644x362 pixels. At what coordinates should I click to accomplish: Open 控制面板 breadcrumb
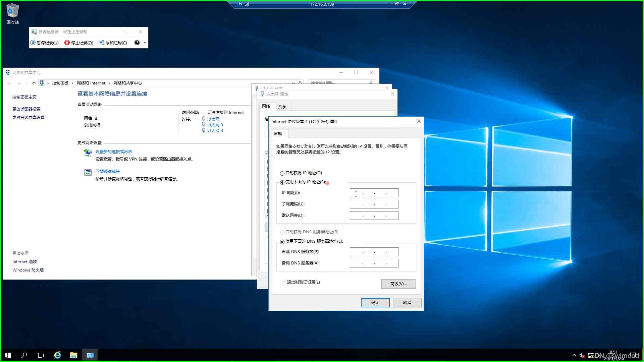click(60, 83)
